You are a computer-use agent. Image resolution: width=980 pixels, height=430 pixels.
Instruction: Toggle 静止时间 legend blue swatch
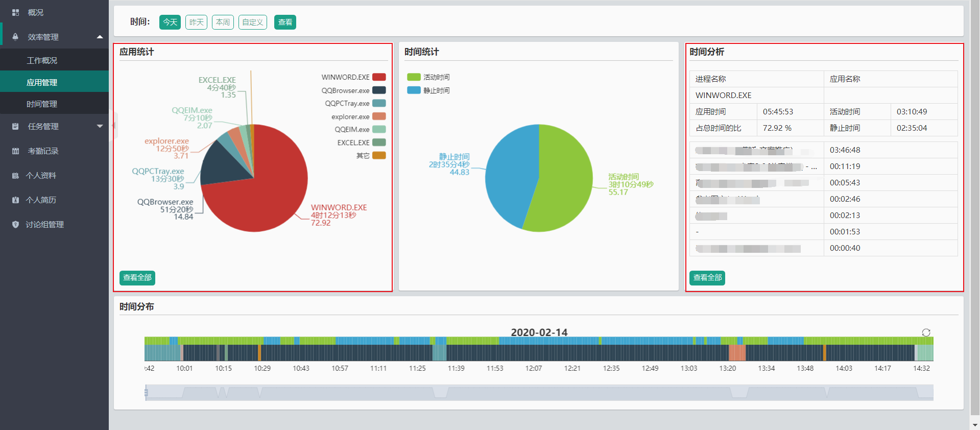(414, 90)
